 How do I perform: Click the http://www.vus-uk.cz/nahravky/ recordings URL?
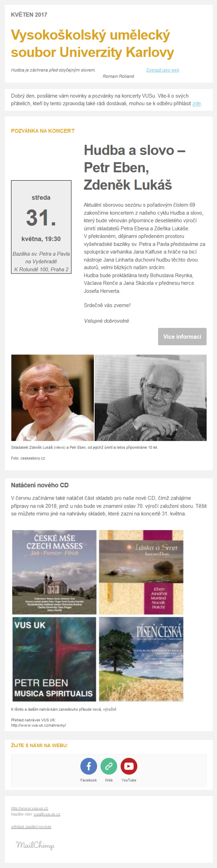(x=38, y=725)
